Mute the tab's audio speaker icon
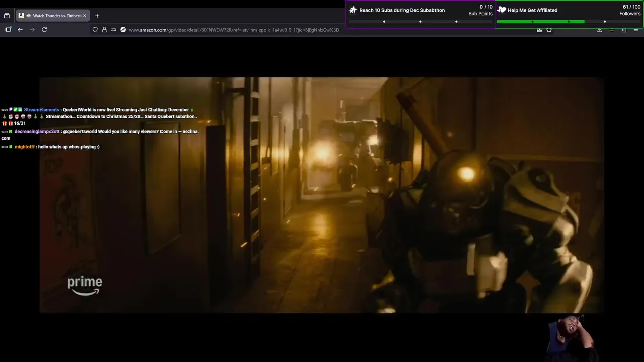This screenshot has height=362, width=644. click(x=28, y=16)
